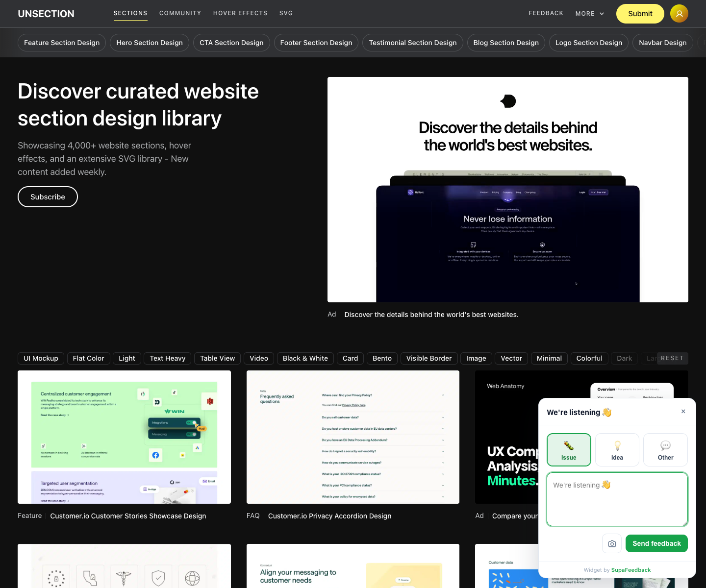Toggle the Colorful filter tag
The width and height of the screenshot is (706, 588).
click(589, 358)
